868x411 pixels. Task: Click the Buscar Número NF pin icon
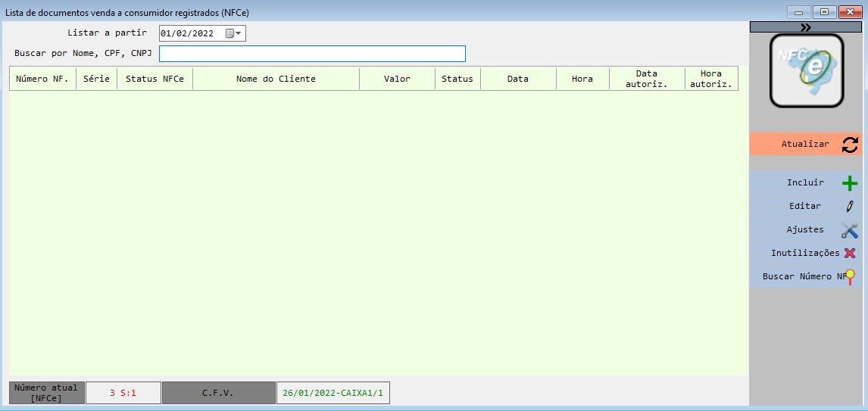pyautogui.click(x=851, y=277)
